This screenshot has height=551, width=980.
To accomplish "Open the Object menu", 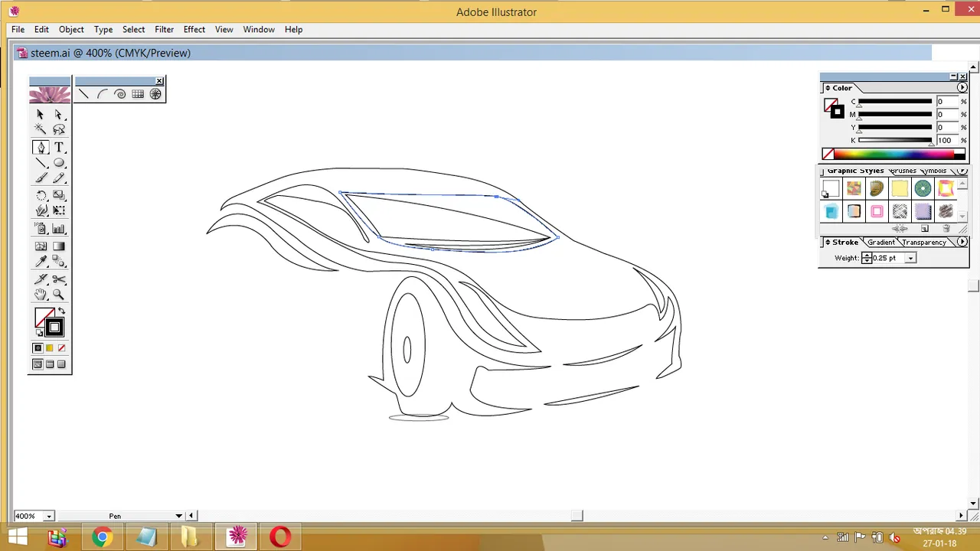I will click(71, 29).
